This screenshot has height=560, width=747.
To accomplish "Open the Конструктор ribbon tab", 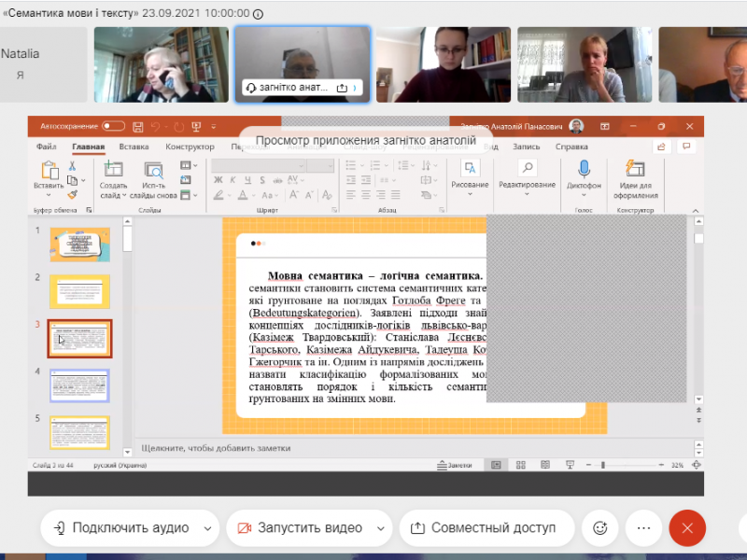I will click(190, 147).
